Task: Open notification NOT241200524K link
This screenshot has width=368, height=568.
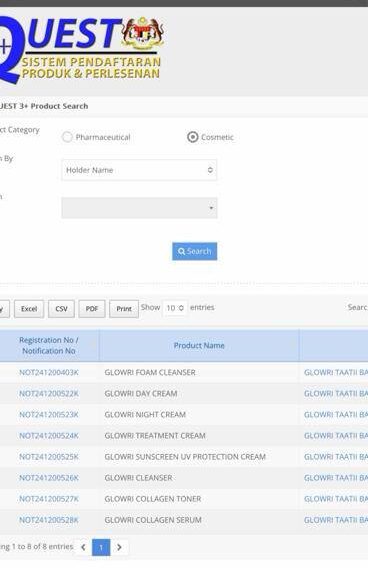Action: [x=49, y=435]
